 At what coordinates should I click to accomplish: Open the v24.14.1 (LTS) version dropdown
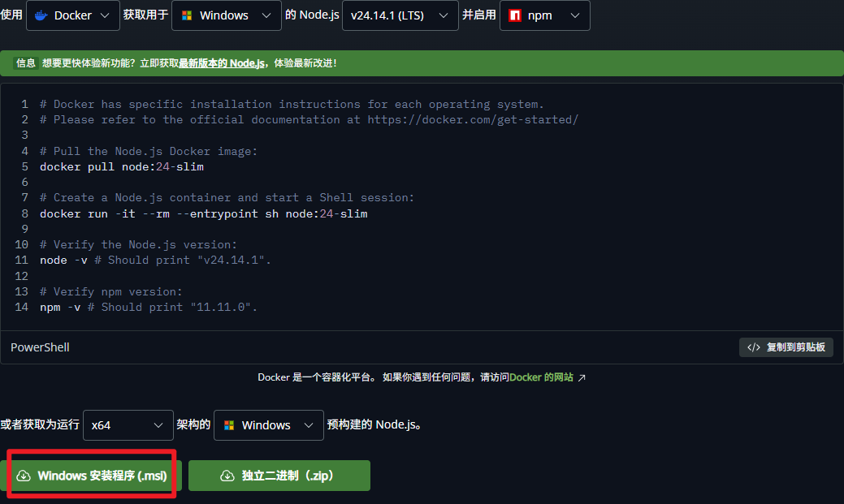click(x=400, y=15)
